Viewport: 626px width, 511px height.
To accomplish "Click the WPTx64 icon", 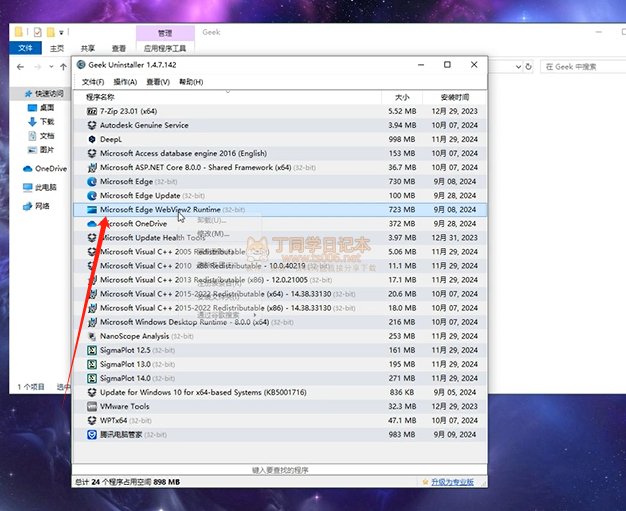I will pos(92,420).
